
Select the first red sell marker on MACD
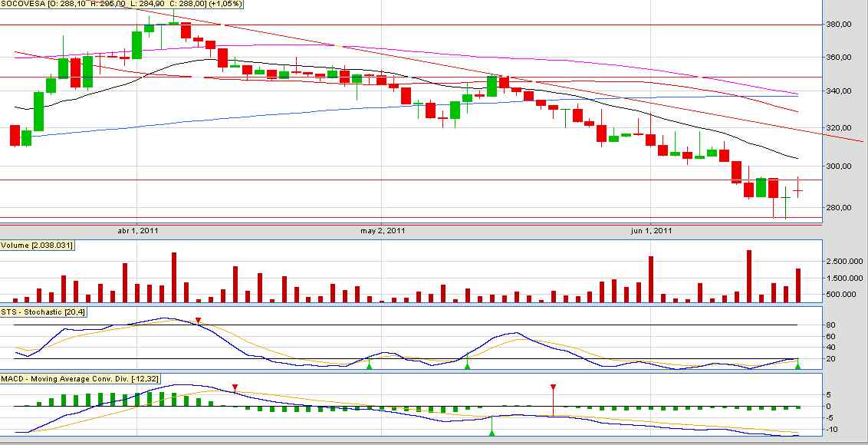(x=235, y=387)
